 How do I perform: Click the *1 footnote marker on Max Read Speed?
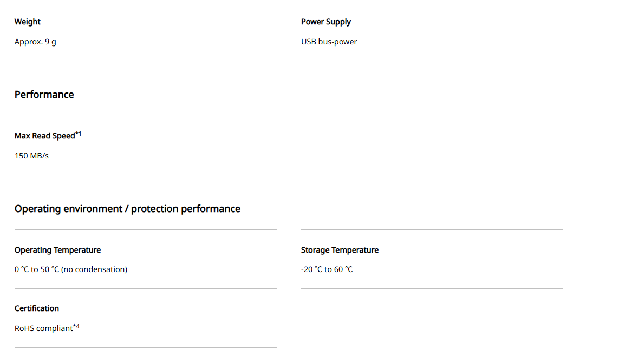pos(78,134)
